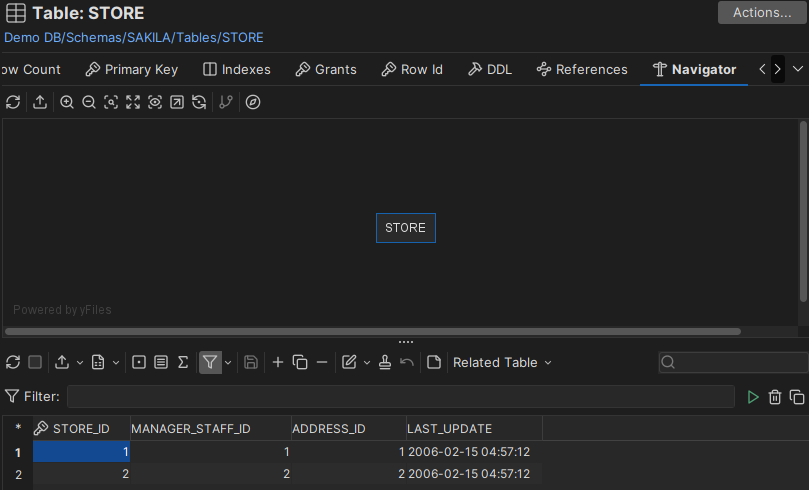Copy the filter with the copy icon
809x490 pixels.
click(797, 397)
